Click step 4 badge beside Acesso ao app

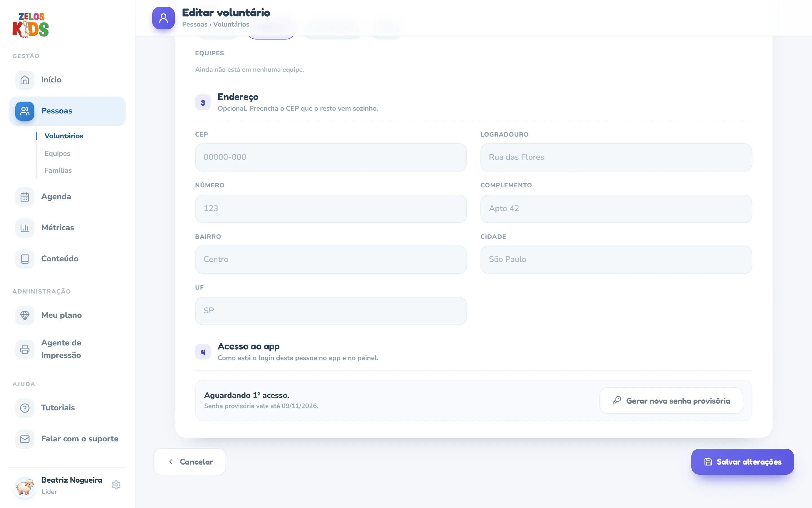[203, 352]
